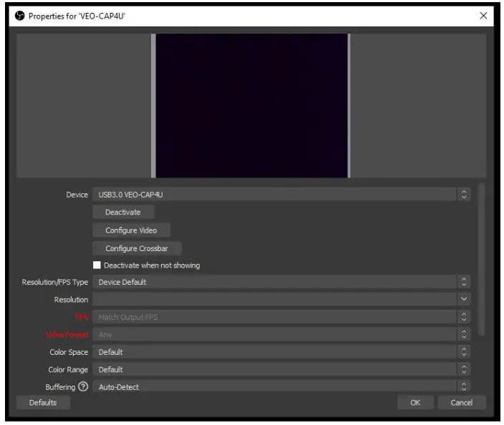Click the 'Resolution/FPS Type' label text
504x425 pixels.
55,282
